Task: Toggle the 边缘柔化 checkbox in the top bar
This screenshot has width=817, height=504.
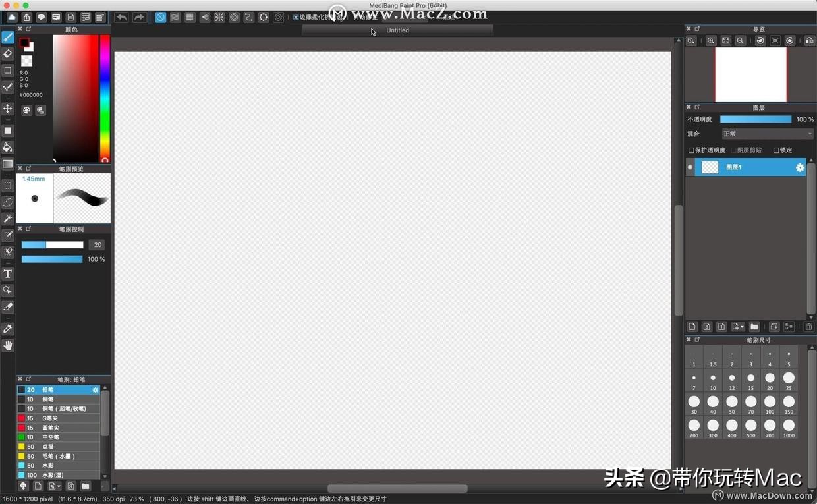Action: click(296, 17)
